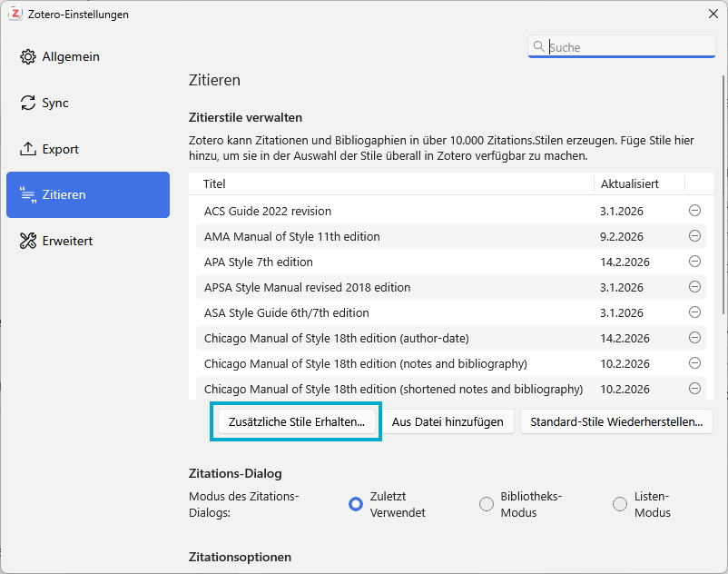Select ASA Style Guide 6th/7th edition row
Image resolution: width=728 pixels, height=574 pixels.
point(451,312)
